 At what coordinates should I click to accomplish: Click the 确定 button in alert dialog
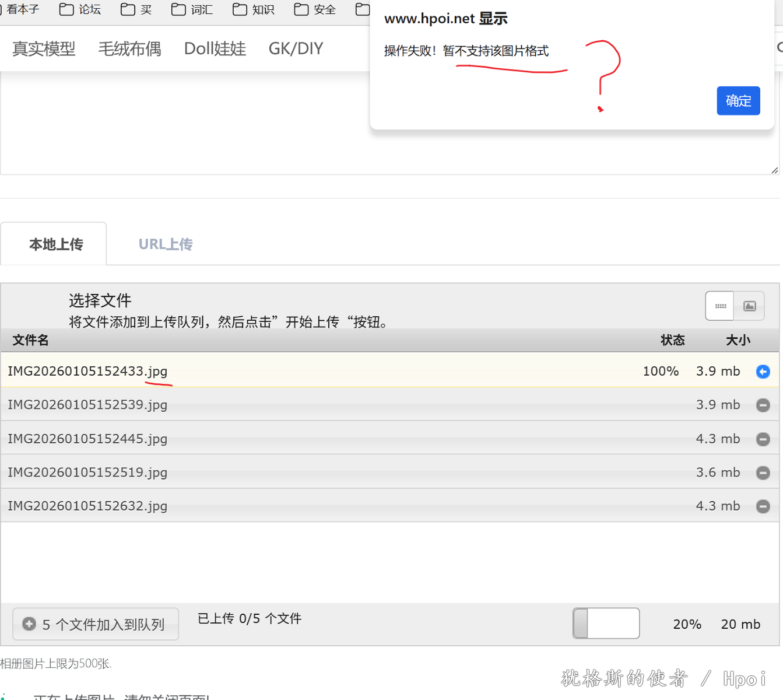[x=738, y=101]
